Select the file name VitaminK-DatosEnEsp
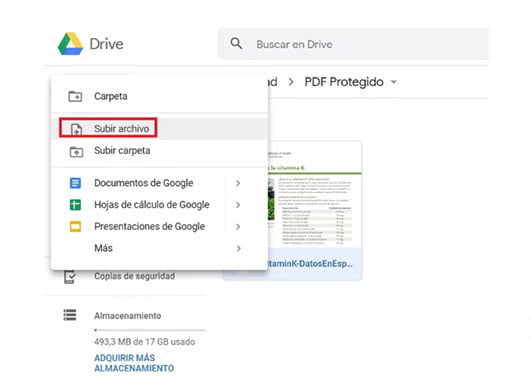Image resolution: width=531 pixels, height=381 pixels. click(x=310, y=264)
